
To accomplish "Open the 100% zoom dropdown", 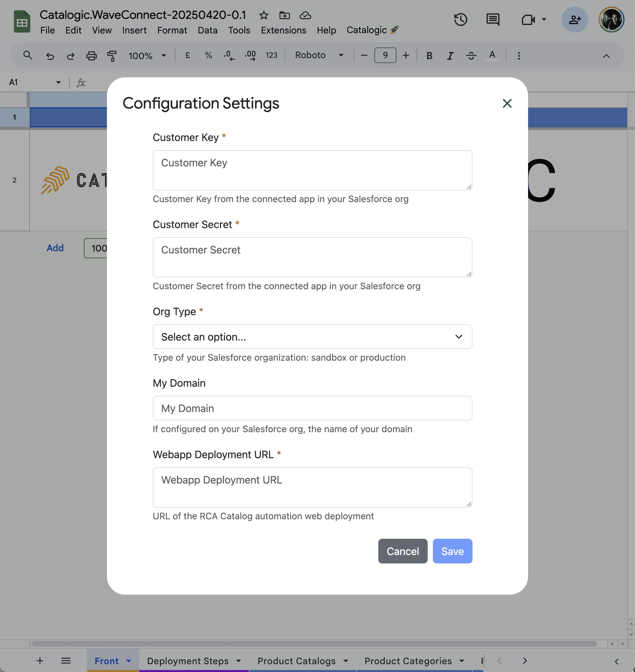I will click(x=147, y=56).
